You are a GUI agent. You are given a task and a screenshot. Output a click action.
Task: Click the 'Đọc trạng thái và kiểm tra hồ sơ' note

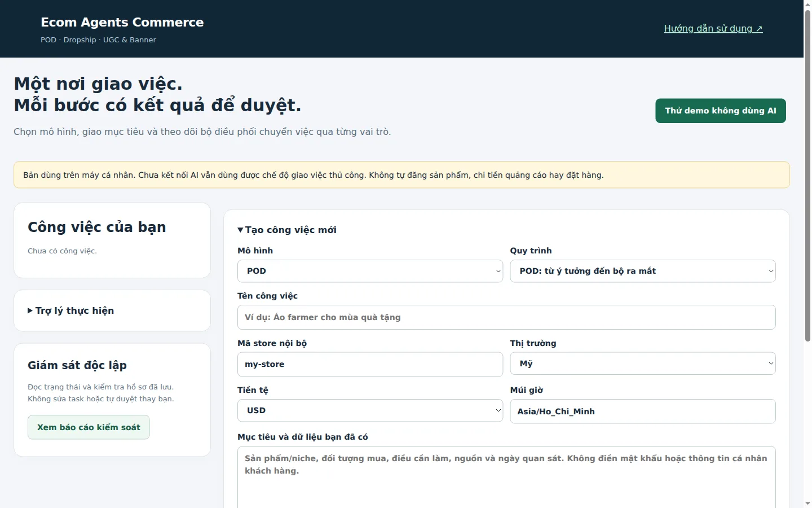tap(101, 393)
